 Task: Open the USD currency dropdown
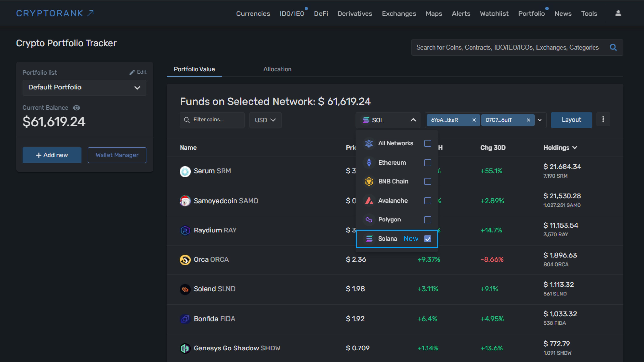pos(265,120)
